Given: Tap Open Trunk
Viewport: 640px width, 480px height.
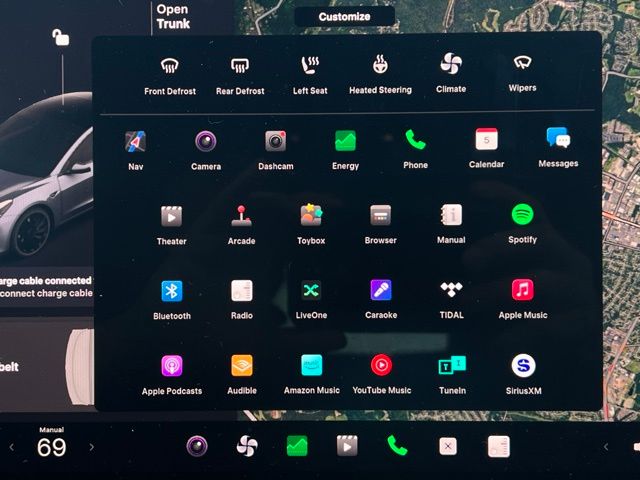Looking at the screenshot, I should pyautogui.click(x=172, y=17).
